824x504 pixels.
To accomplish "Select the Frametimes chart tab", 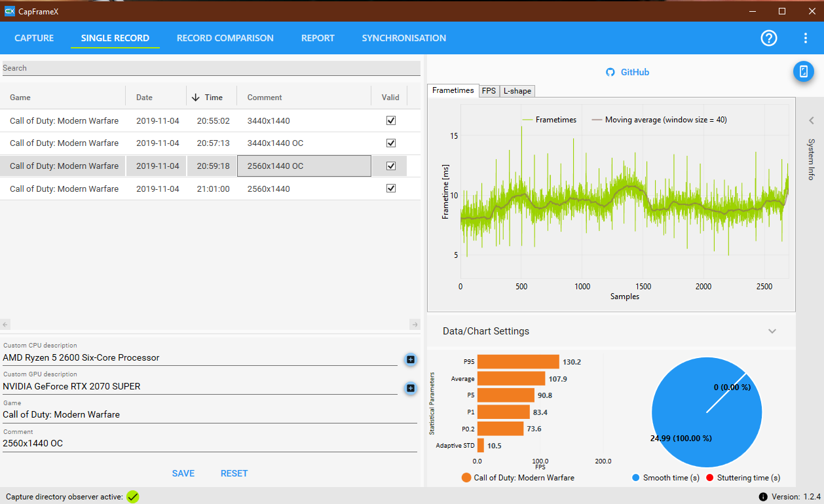I will point(453,90).
